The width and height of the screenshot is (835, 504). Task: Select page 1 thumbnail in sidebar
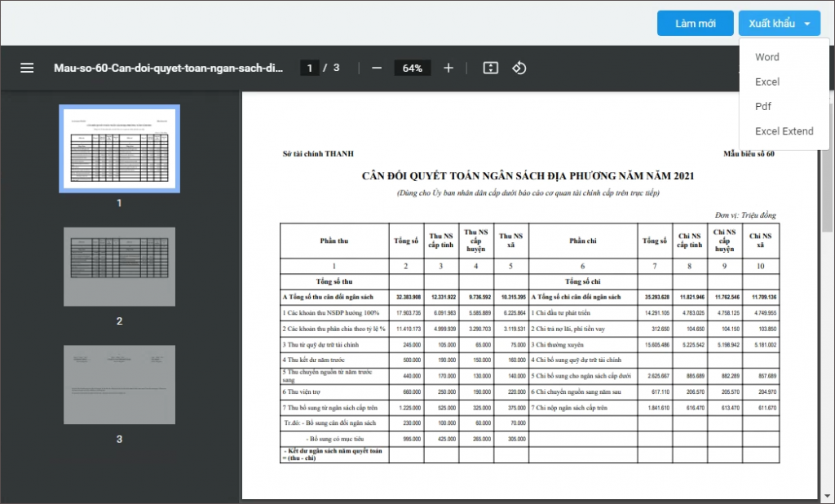119,148
